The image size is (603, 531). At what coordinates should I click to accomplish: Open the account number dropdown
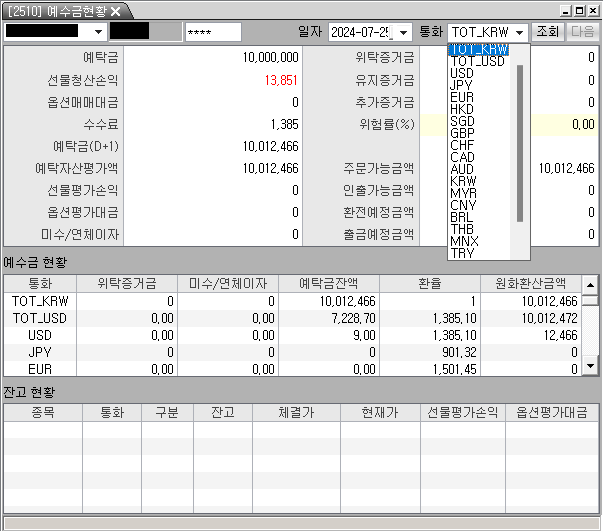pos(98,32)
